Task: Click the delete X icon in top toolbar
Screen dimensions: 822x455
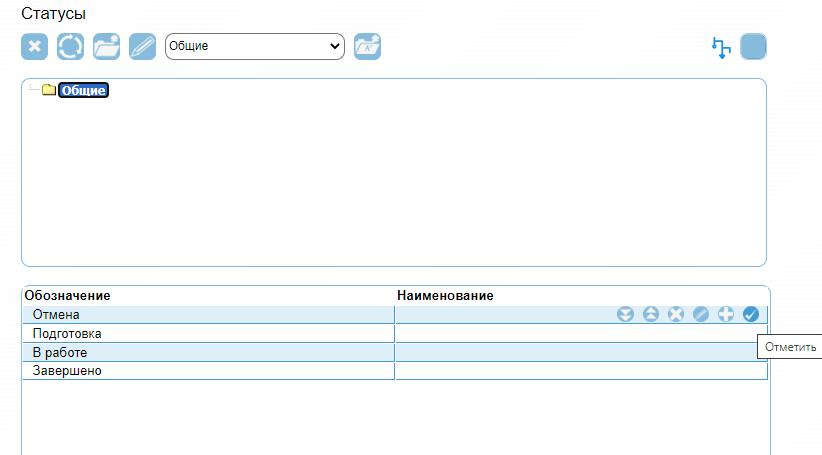Action: [x=34, y=47]
